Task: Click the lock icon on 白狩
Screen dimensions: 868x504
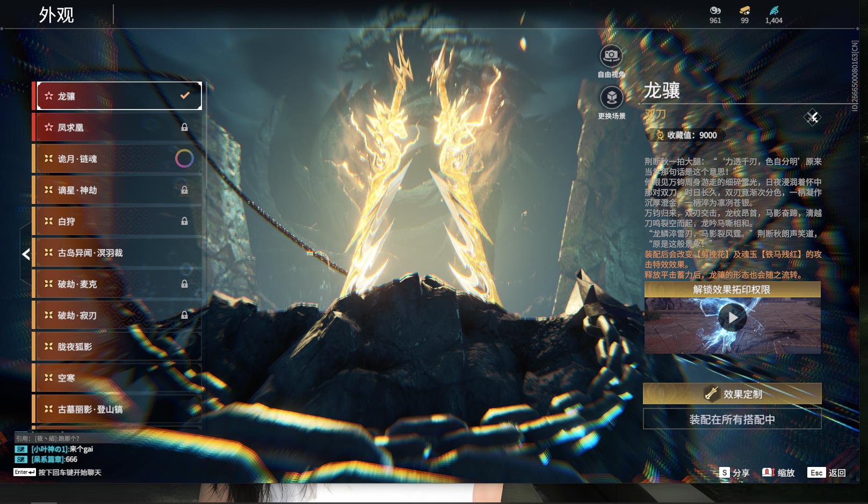Action: [184, 221]
